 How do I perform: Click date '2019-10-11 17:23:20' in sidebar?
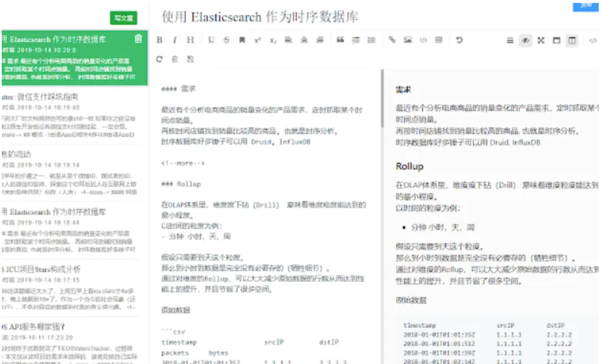pyautogui.click(x=42, y=338)
